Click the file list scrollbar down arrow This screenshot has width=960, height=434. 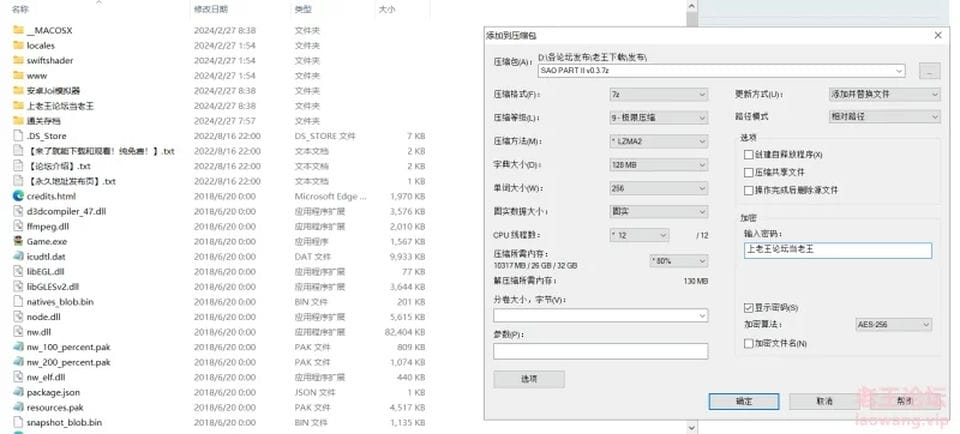(692, 427)
